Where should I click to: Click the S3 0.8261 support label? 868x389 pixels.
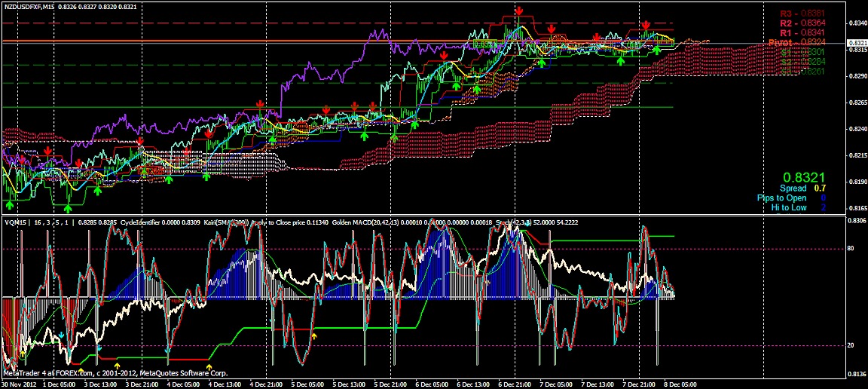[797, 72]
